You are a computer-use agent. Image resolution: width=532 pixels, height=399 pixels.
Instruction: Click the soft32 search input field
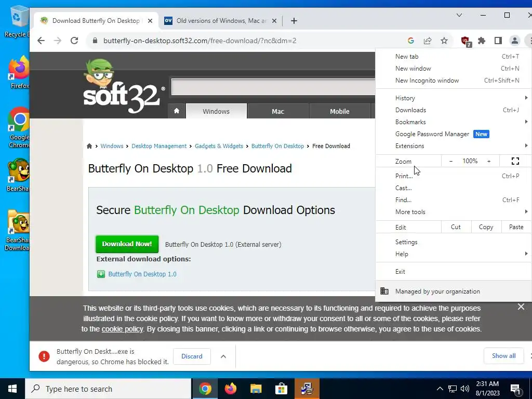point(273,87)
